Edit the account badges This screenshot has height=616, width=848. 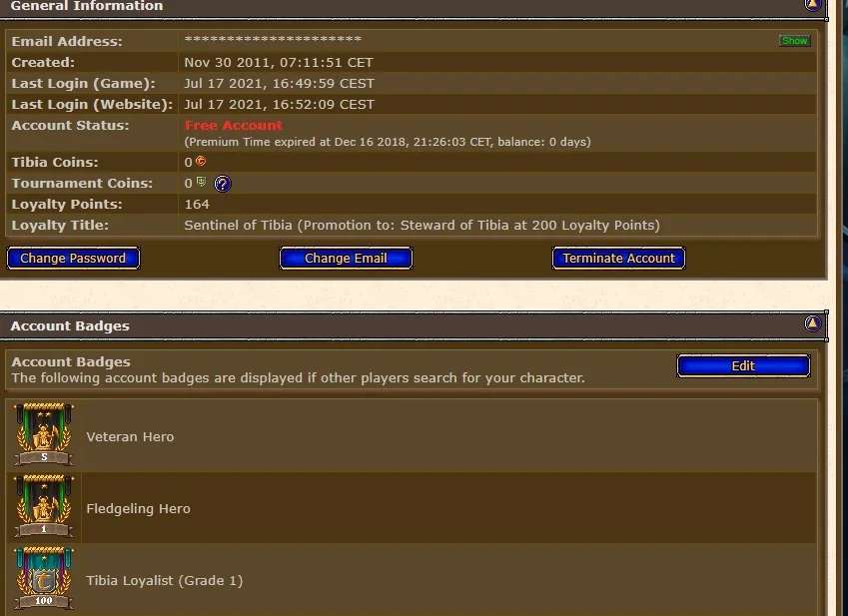point(743,365)
